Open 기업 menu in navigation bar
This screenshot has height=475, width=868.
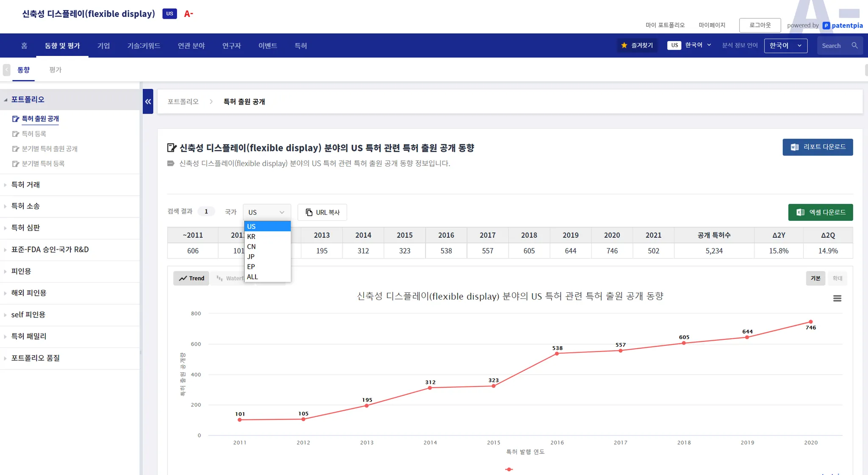103,46
